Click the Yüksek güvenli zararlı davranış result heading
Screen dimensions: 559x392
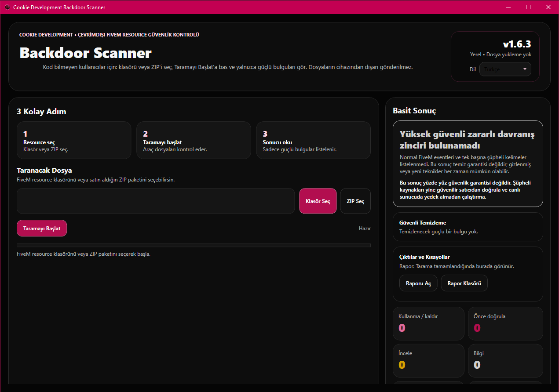pyautogui.click(x=467, y=139)
